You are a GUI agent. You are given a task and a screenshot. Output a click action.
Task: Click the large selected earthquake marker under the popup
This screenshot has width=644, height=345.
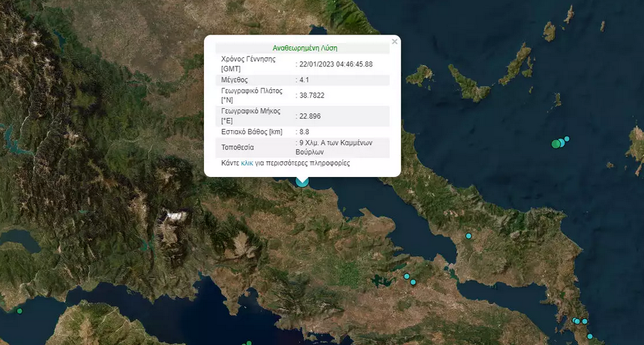[302, 182]
